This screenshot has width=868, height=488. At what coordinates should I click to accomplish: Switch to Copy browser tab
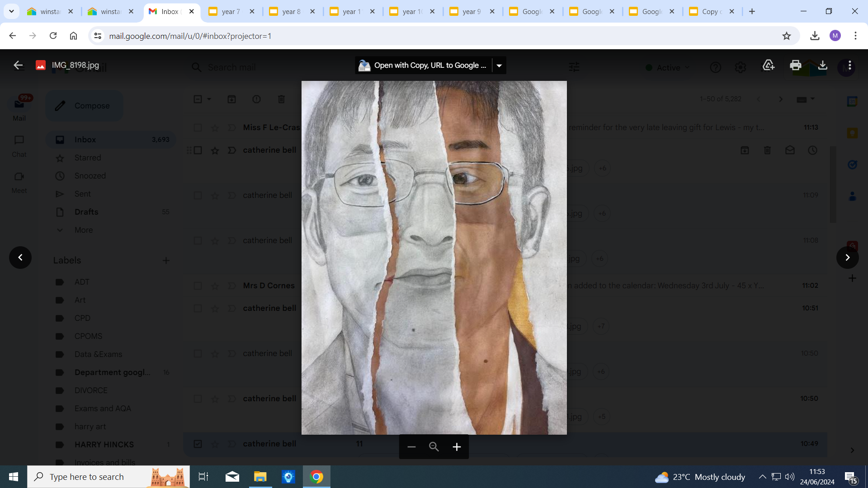coord(711,12)
